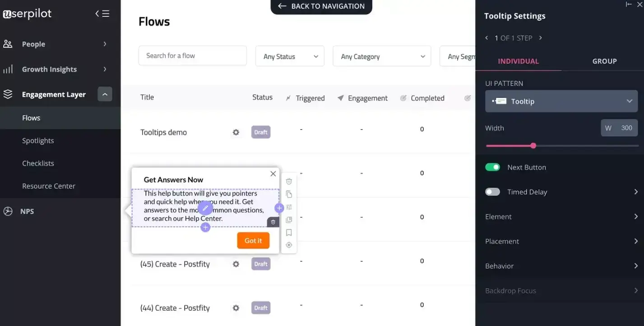This screenshot has width=644, height=326.
Task: Select the duplicate step icon
Action: pyautogui.click(x=289, y=194)
